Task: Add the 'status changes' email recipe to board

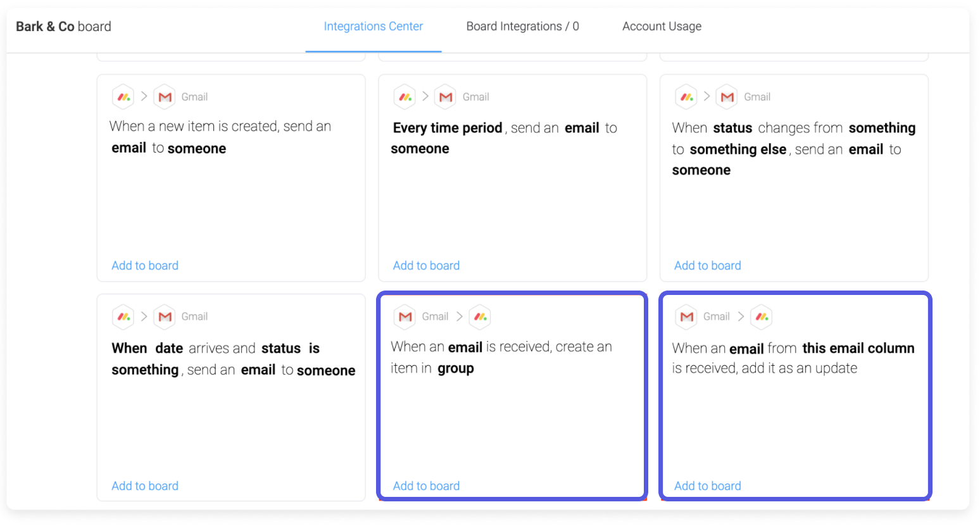Action: (707, 265)
